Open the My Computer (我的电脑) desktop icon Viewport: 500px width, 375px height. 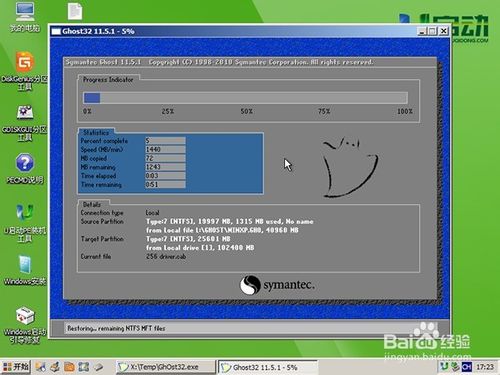(x=25, y=17)
